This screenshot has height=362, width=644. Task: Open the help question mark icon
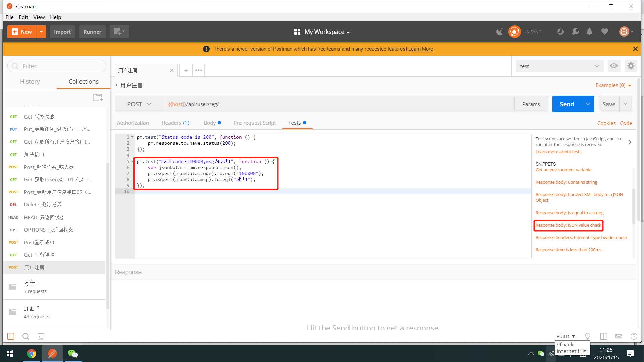pyautogui.click(x=634, y=336)
